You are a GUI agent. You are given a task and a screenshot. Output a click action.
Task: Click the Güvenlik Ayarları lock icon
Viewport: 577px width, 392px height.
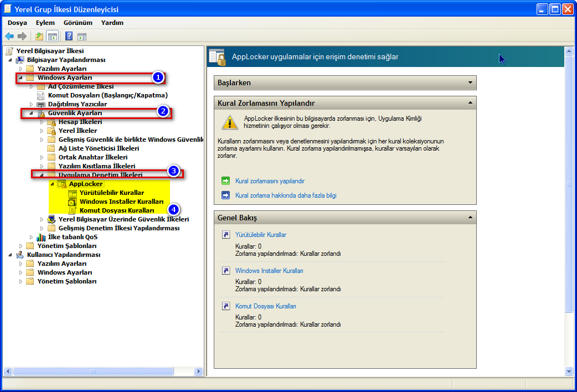pyautogui.click(x=41, y=113)
